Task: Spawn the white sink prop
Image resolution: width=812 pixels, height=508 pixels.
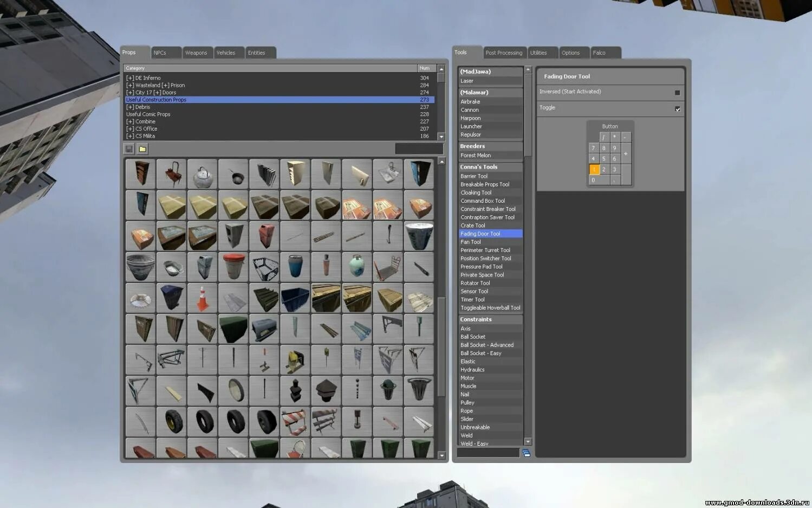Action: (x=388, y=174)
